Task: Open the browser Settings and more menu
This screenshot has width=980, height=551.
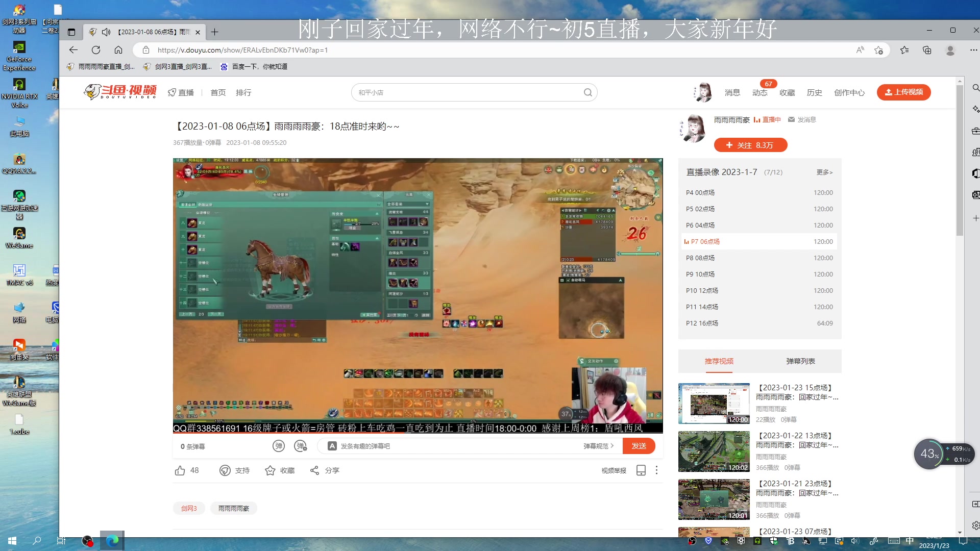Action: coord(973,50)
